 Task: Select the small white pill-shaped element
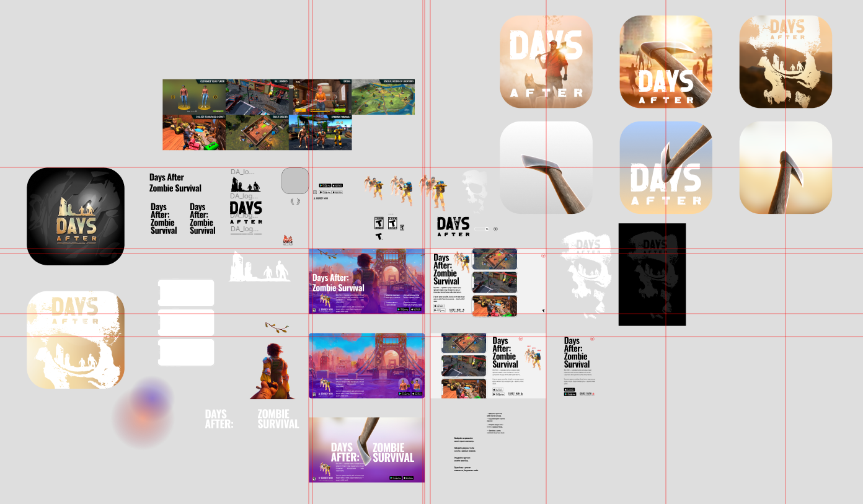coord(482,229)
